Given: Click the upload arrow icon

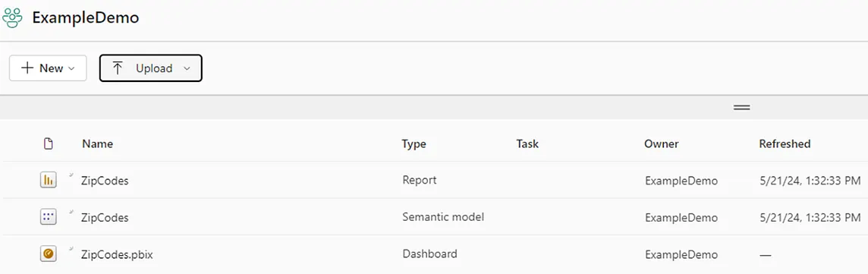Looking at the screenshot, I should [118, 68].
